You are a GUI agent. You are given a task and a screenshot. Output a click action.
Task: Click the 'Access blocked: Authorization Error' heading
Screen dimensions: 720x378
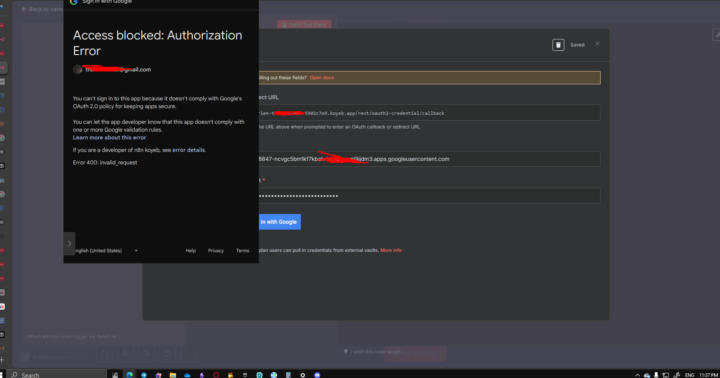158,43
